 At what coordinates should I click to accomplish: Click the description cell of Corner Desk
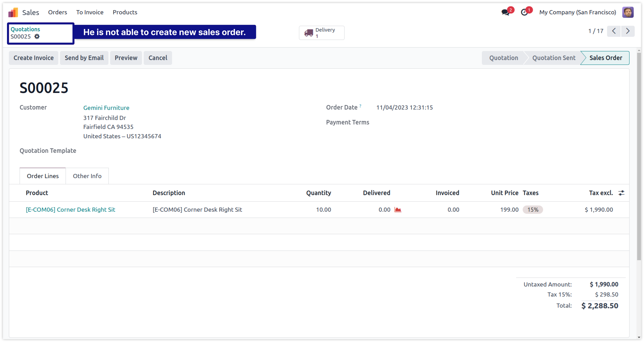point(197,210)
